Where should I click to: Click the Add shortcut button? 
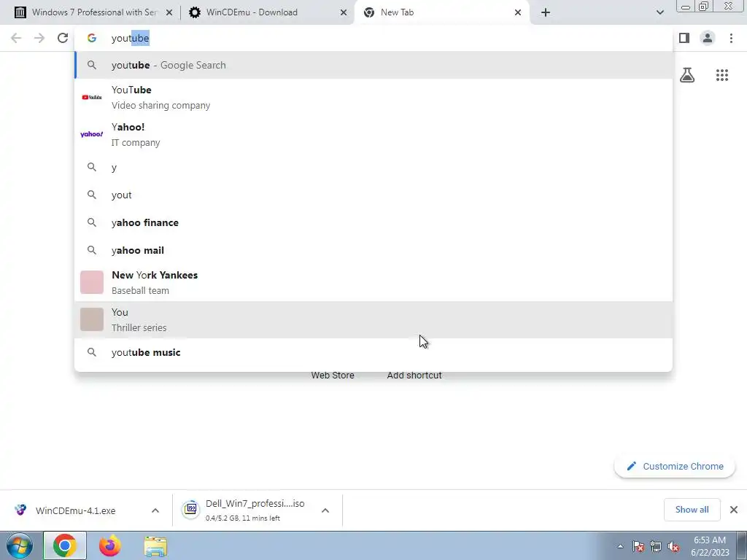[414, 376]
